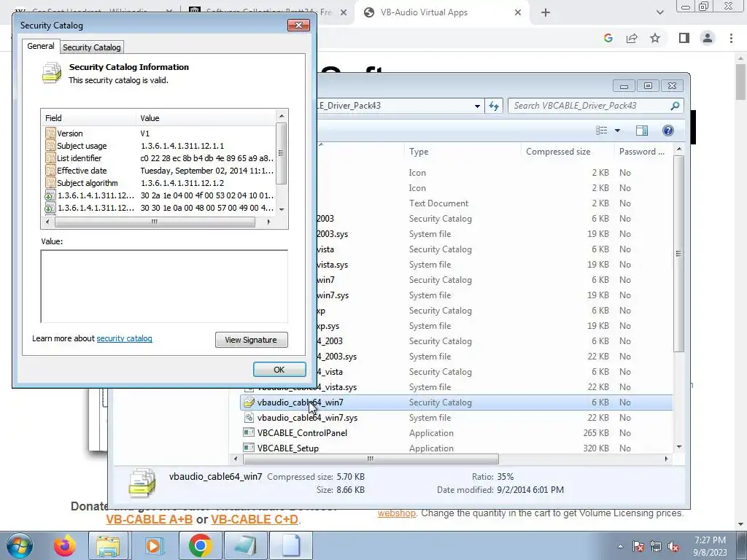Open the VB-CABLE C+D link

coord(255,519)
